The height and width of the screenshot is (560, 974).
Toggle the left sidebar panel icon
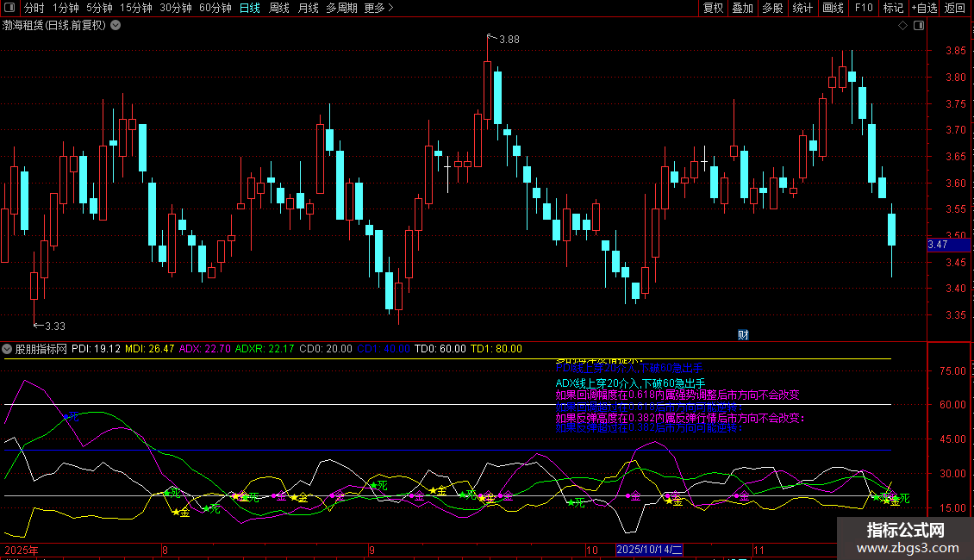11,9
